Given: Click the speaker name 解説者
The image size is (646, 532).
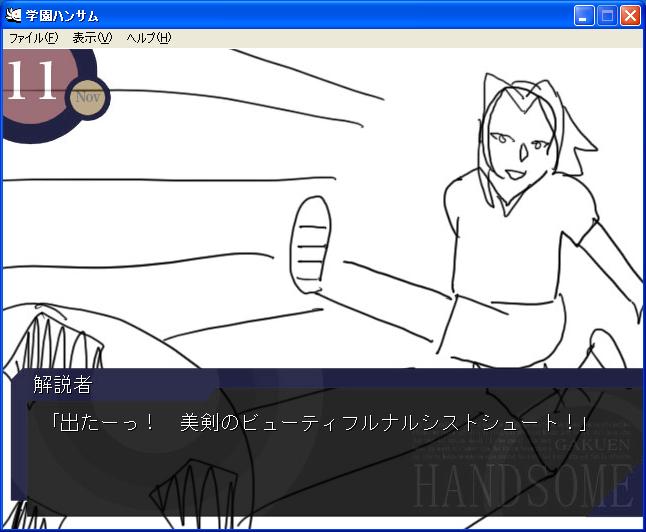Looking at the screenshot, I should (63, 384).
